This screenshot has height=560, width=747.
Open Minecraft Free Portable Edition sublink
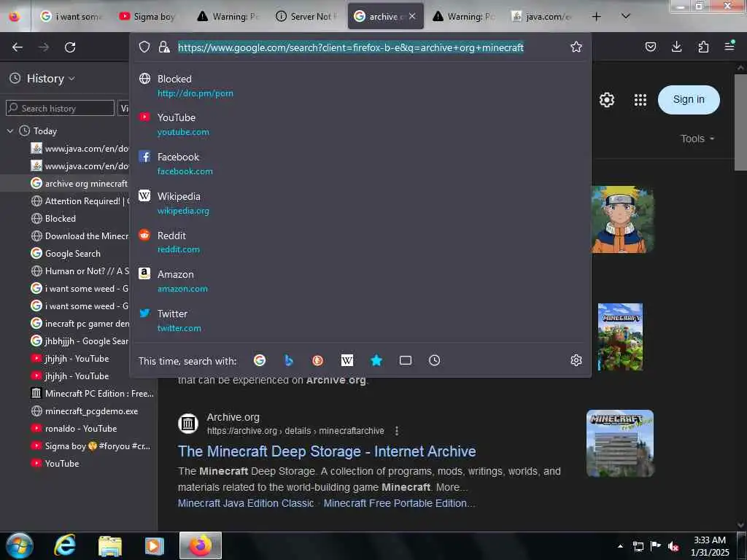tap(399, 503)
